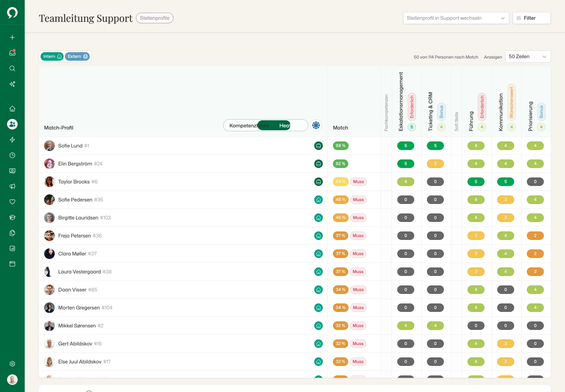Expand the Soft Skills column group
Screen dimensions: 565x392
click(457, 121)
